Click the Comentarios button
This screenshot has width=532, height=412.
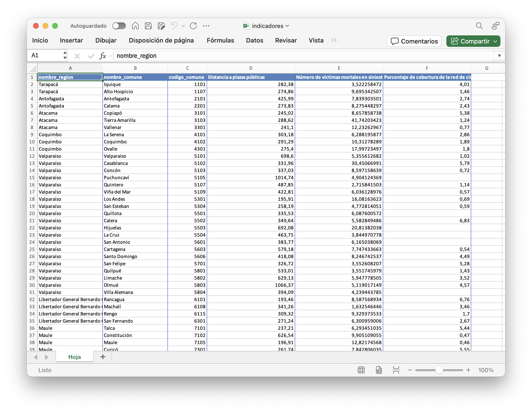pyautogui.click(x=414, y=41)
